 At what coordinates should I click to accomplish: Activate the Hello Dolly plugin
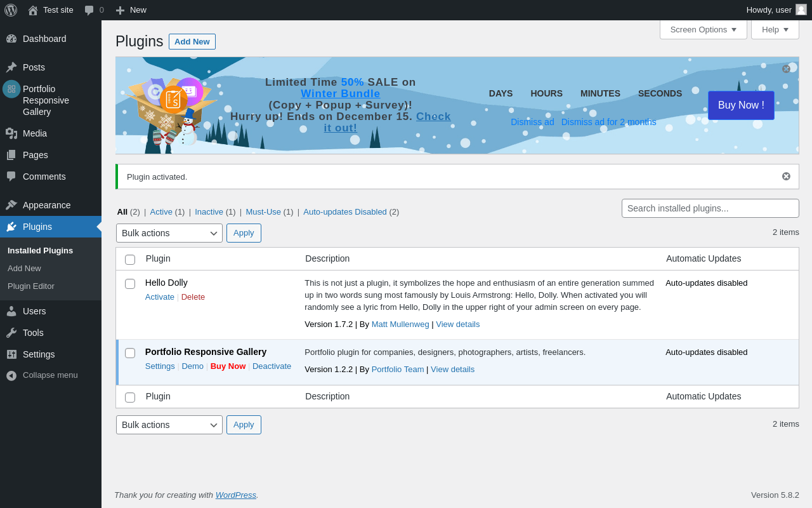[160, 297]
